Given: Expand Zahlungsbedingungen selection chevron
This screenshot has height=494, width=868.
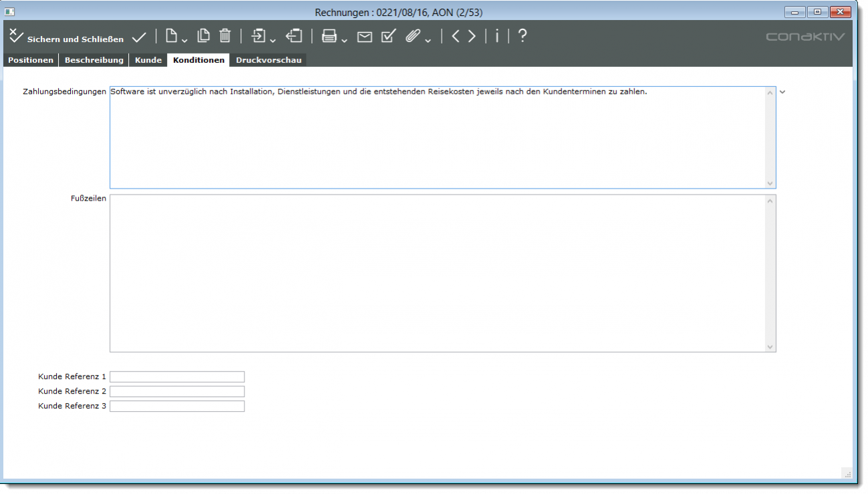Looking at the screenshot, I should click(782, 92).
